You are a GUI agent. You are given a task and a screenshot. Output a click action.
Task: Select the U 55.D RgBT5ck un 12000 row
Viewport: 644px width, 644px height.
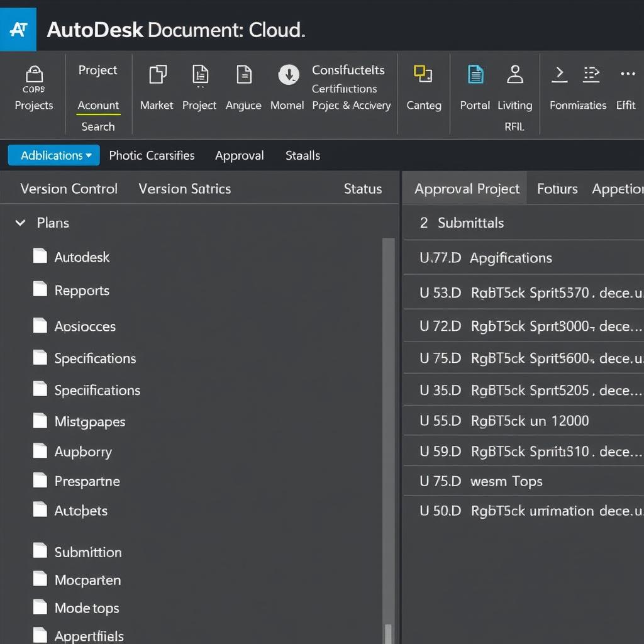point(524,421)
